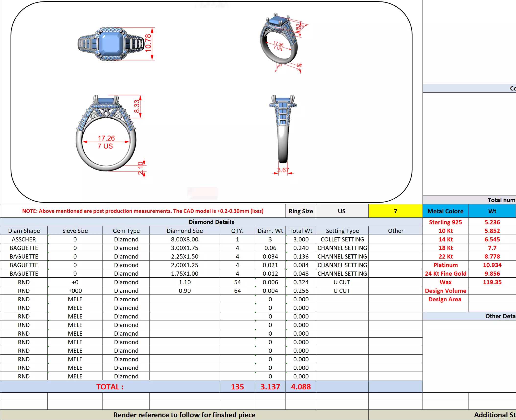Viewport: 516px width, 420px height.
Task: Click the total quantity 135 cell
Action: 237,387
